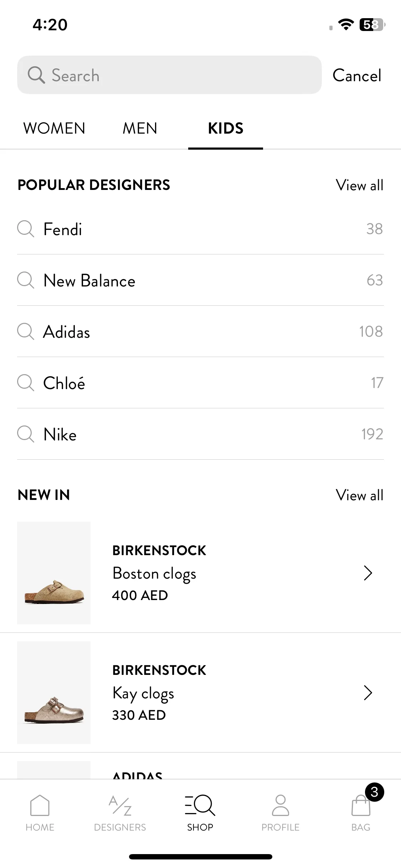Image resolution: width=401 pixels, height=868 pixels.
Task: Tap the search bar magnifier icon
Action: (x=36, y=75)
